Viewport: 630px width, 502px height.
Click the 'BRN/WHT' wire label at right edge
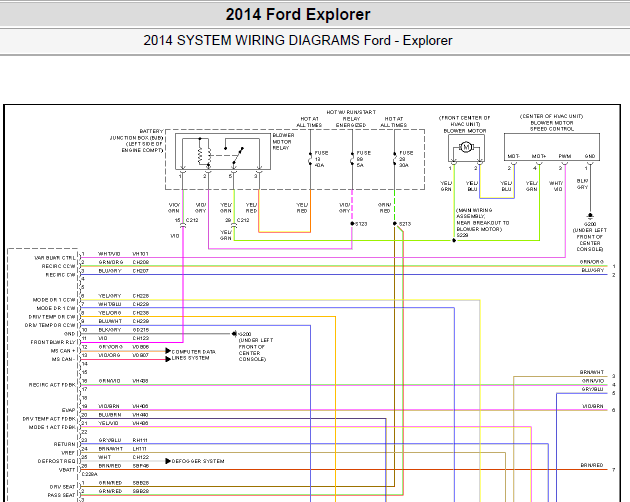pos(592,372)
